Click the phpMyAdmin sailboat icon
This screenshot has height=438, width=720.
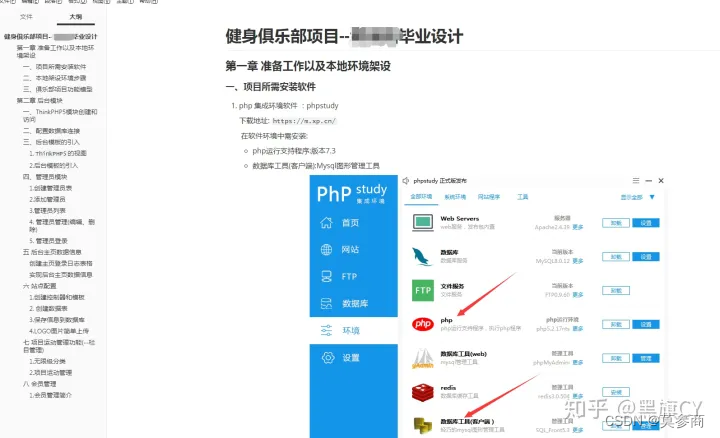click(x=423, y=359)
